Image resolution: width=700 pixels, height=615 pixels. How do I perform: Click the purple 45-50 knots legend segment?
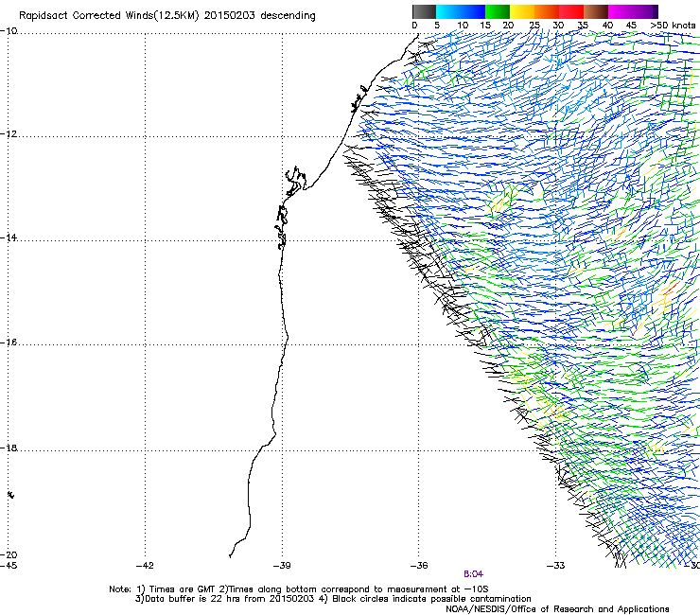click(645, 11)
